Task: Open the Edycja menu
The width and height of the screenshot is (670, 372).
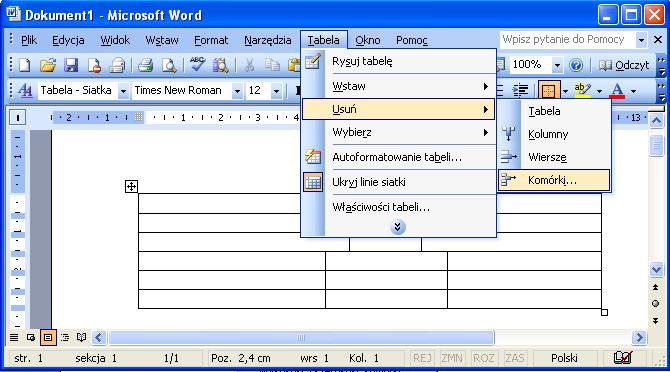Action: click(x=68, y=40)
